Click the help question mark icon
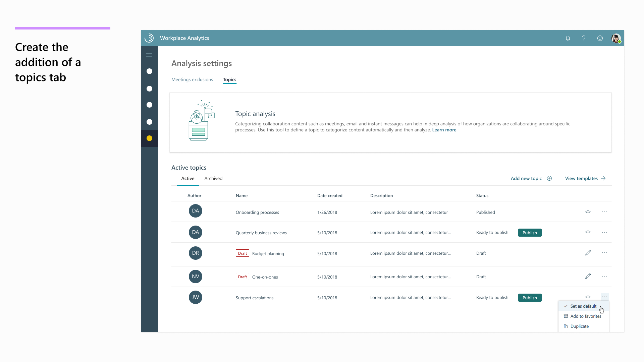Image resolution: width=644 pixels, height=362 pixels. tap(584, 38)
